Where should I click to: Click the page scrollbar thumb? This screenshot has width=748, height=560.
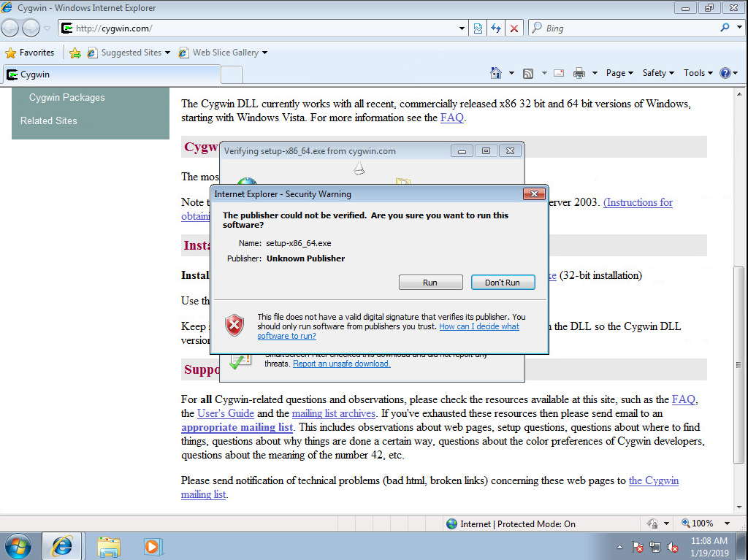(x=739, y=364)
